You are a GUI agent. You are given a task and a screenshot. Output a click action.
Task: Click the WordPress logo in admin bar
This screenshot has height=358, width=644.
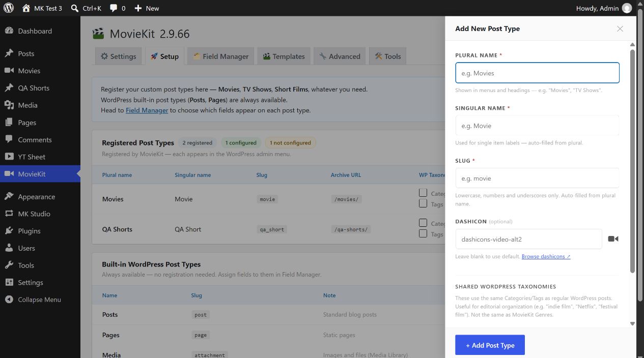pos(9,8)
